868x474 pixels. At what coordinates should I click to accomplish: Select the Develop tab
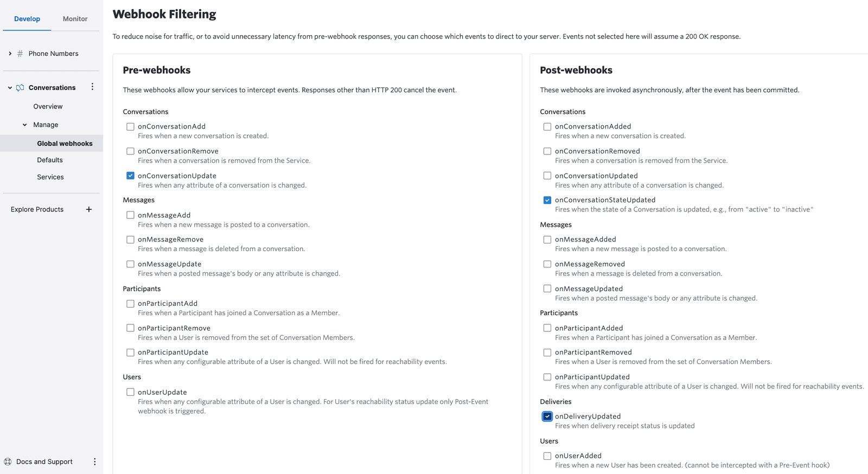(27, 18)
